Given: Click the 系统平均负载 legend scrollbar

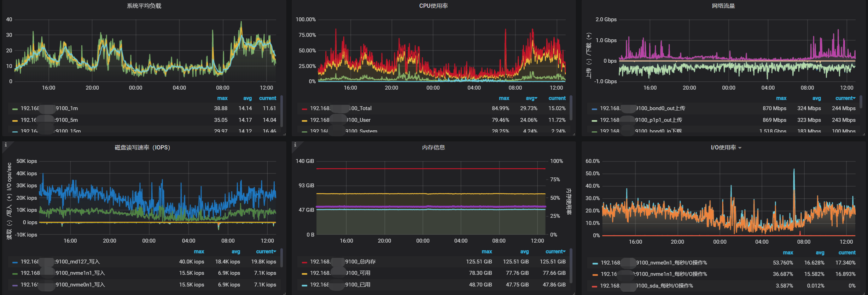Looking at the screenshot, I should coord(281,111).
